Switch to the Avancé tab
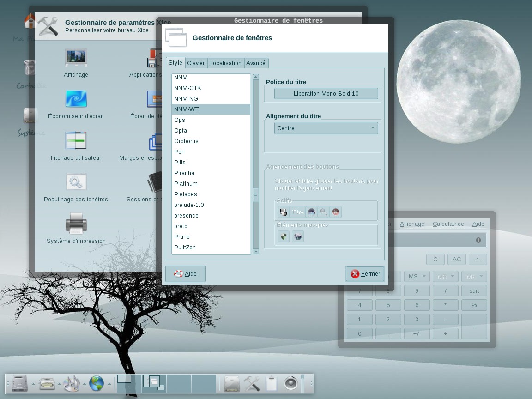Viewport: 532px width, 399px height. coord(256,63)
